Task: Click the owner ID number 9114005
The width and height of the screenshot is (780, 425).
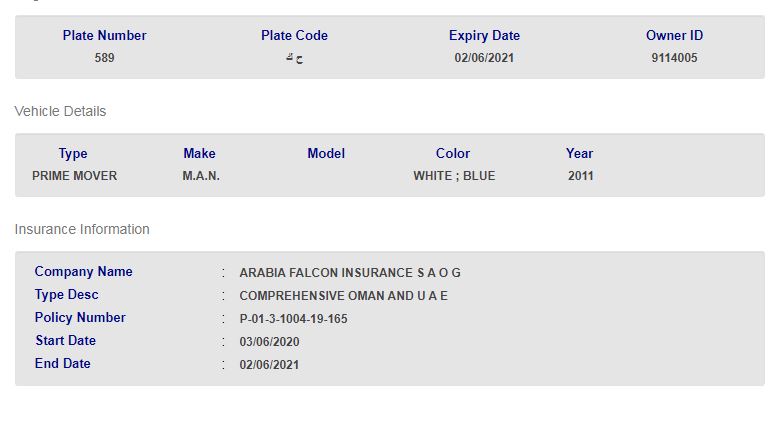Action: tap(674, 58)
